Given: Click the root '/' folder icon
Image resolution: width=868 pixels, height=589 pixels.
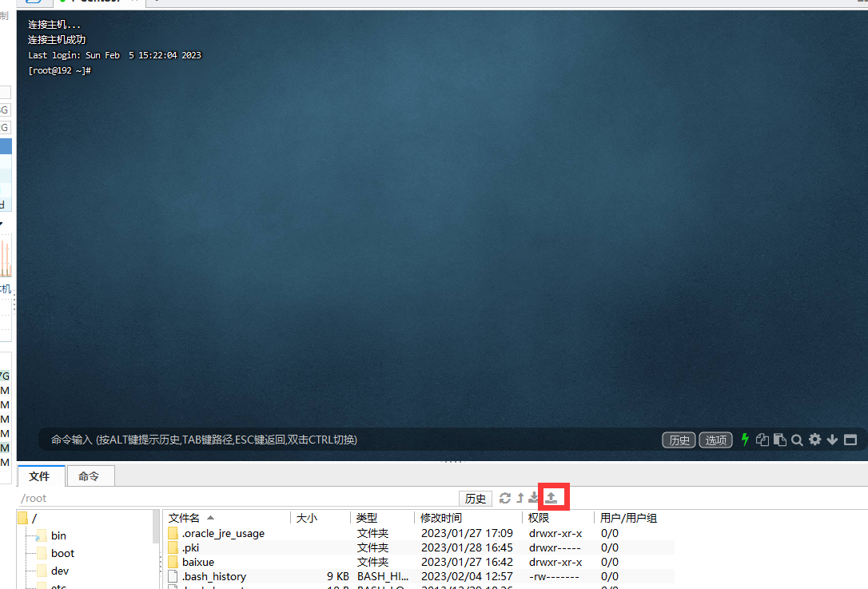Looking at the screenshot, I should (x=22, y=518).
